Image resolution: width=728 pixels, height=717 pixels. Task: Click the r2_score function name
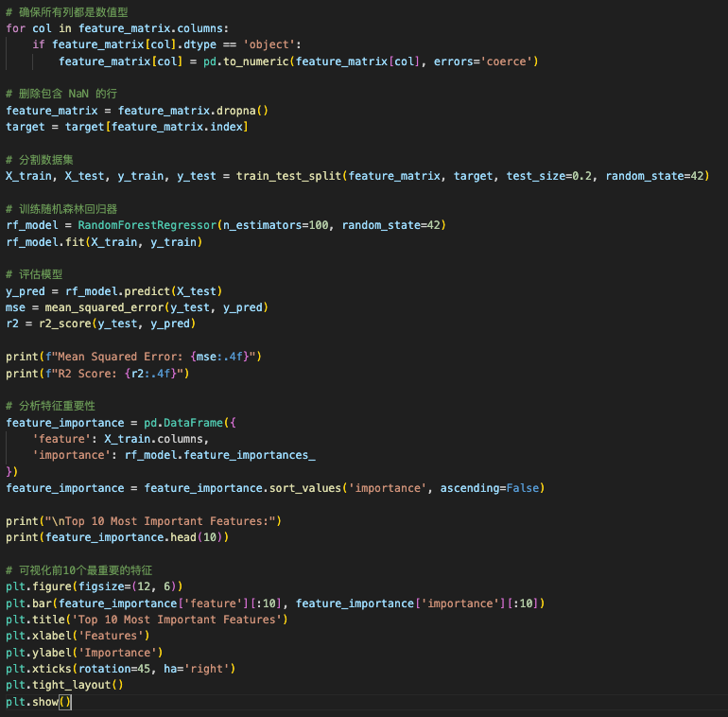pos(65,324)
